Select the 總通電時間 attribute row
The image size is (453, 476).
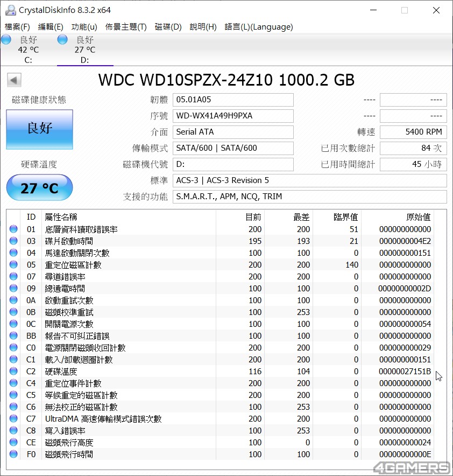[220, 288]
